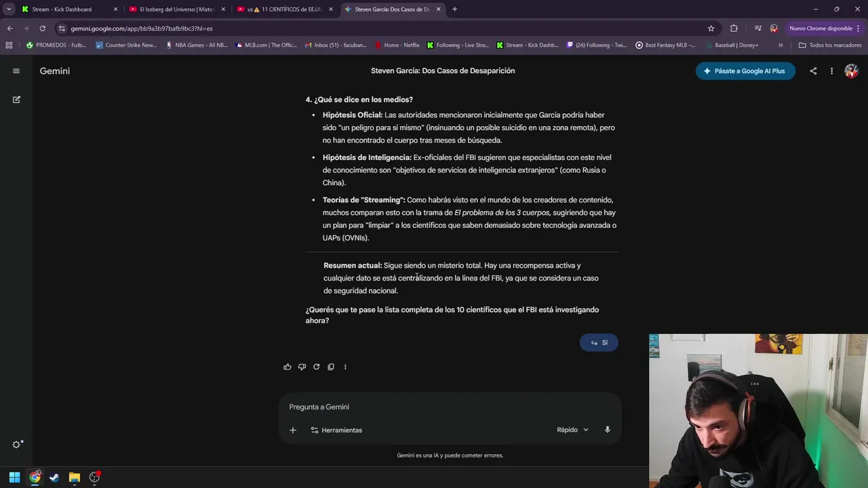This screenshot has width=868, height=488.
Task: Open the Following - Live Streams bookmark
Action: 458,45
